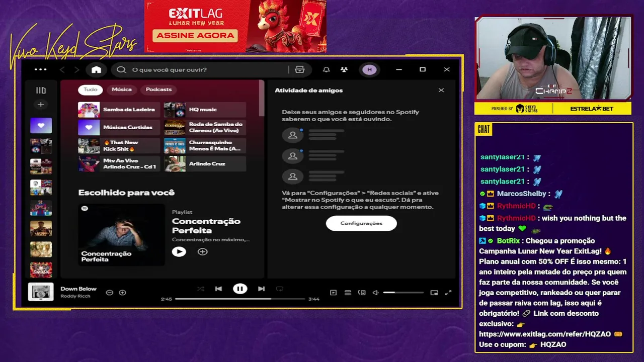Select the Tudo filter chip
This screenshot has height=362, width=644.
point(91,89)
